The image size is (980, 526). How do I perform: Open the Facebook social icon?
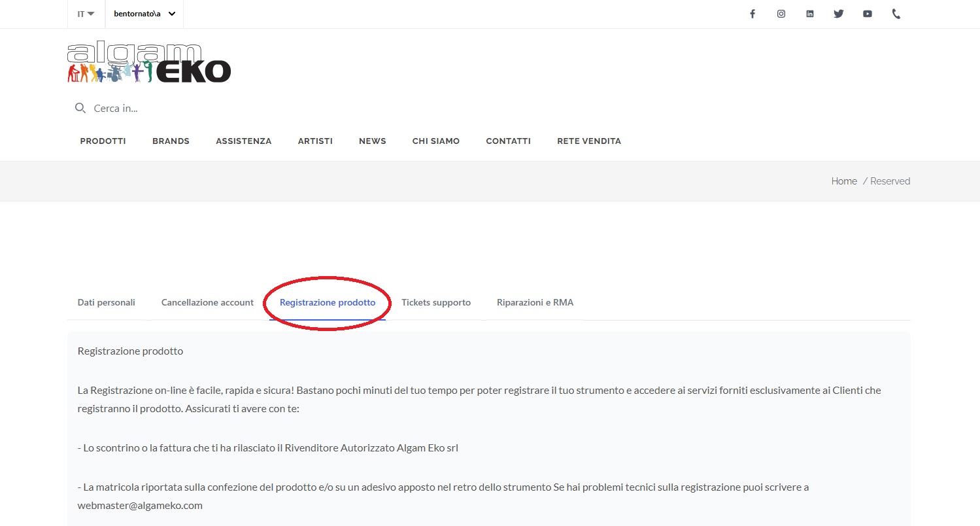[752, 14]
